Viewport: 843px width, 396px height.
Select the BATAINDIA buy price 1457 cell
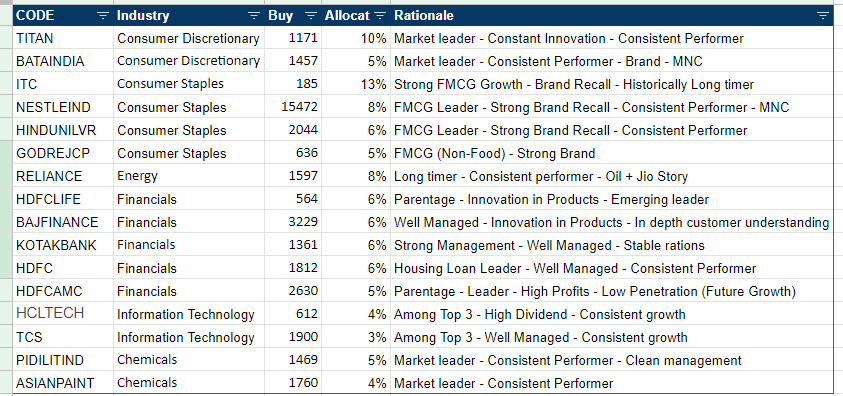pyautogui.click(x=293, y=61)
